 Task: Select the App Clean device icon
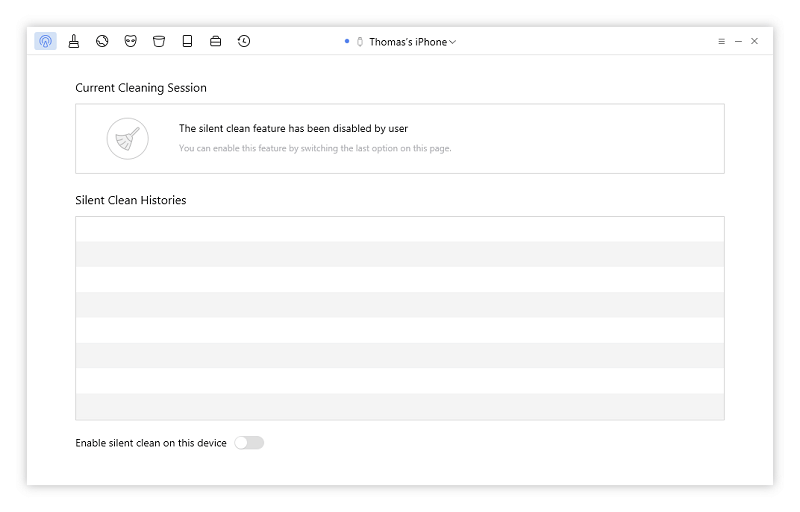(x=187, y=41)
